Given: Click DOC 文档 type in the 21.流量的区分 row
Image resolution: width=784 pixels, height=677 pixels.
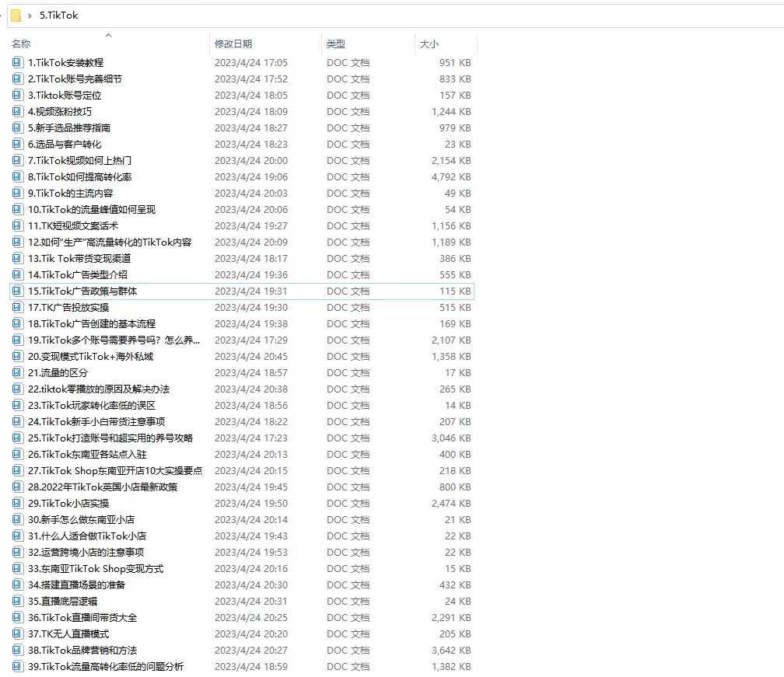Looking at the screenshot, I should coord(348,373).
